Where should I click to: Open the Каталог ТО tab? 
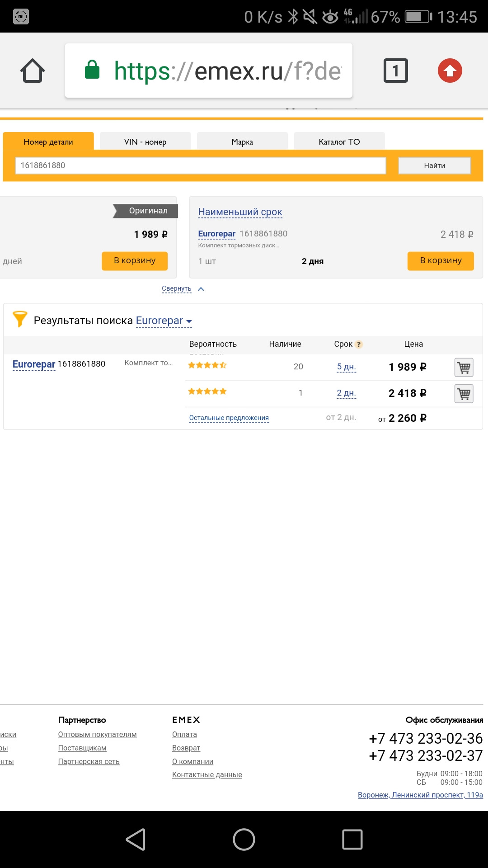click(x=339, y=142)
